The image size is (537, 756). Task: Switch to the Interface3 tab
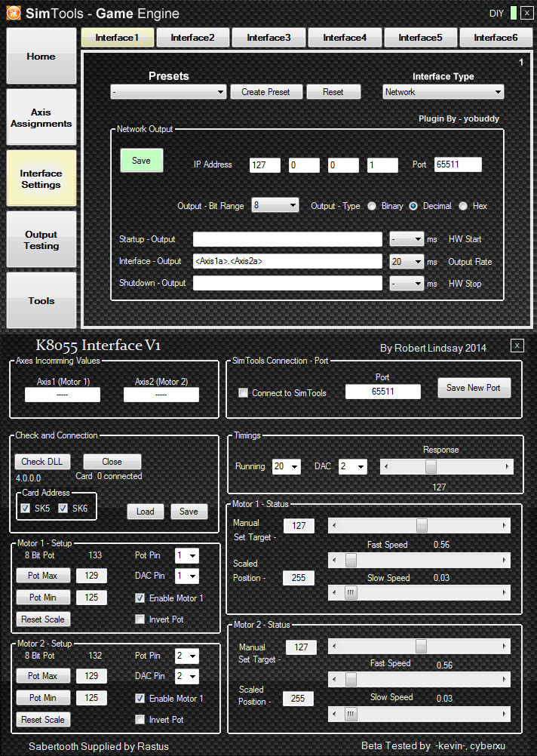pyautogui.click(x=268, y=38)
